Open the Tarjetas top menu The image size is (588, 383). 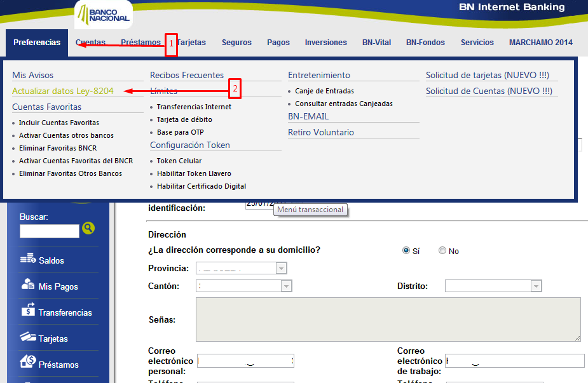191,43
